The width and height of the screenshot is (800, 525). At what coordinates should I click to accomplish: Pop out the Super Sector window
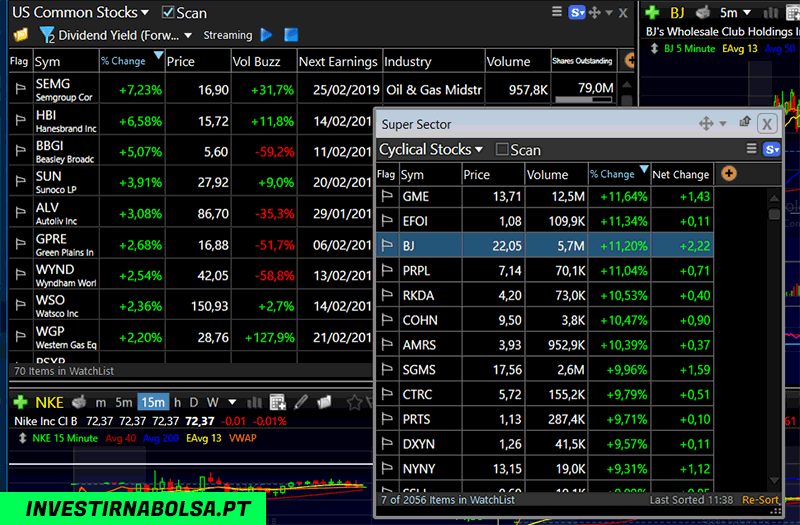(745, 122)
